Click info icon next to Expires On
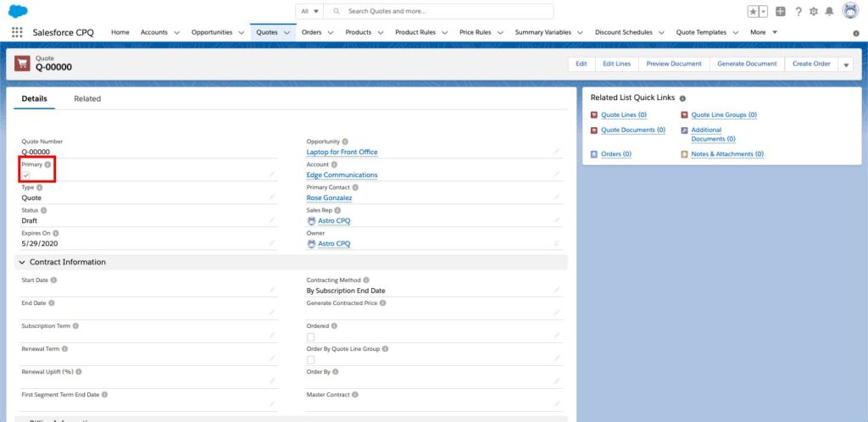Viewport: 868px width, 422px height. [56, 233]
